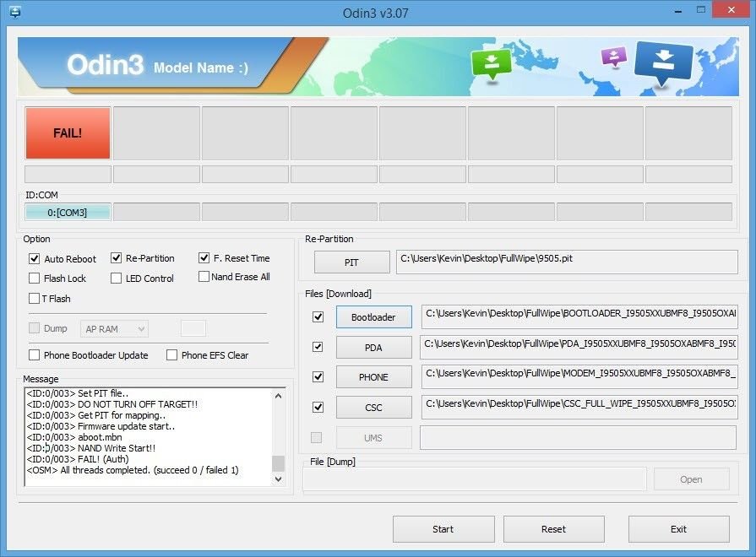Click the PIT file path field
The height and width of the screenshot is (557, 756).
tap(567, 262)
